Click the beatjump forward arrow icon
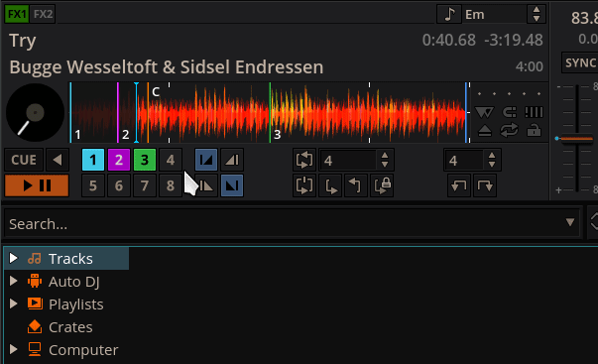598x364 pixels. [485, 185]
